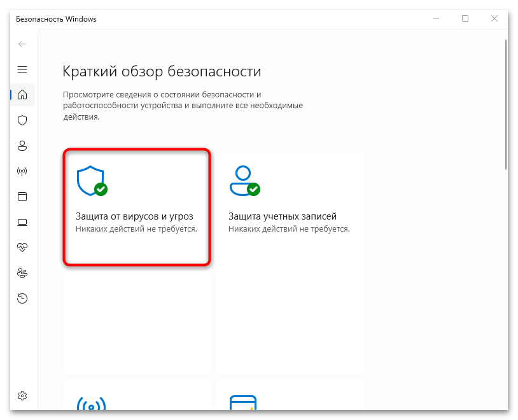Viewport: 518px width, 420px height.
Task: Open Firewall & network protection Wi-Fi icon in sidebar
Action: click(22, 171)
